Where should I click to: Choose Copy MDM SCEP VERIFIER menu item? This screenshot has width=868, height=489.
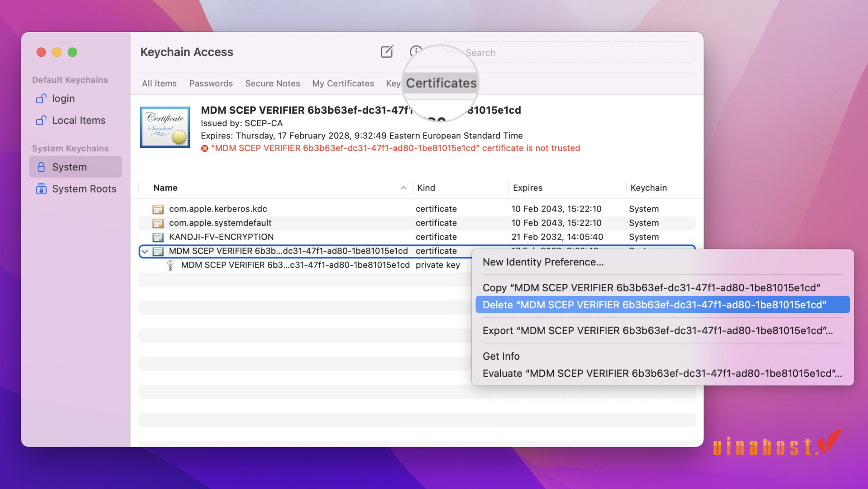[x=662, y=288]
